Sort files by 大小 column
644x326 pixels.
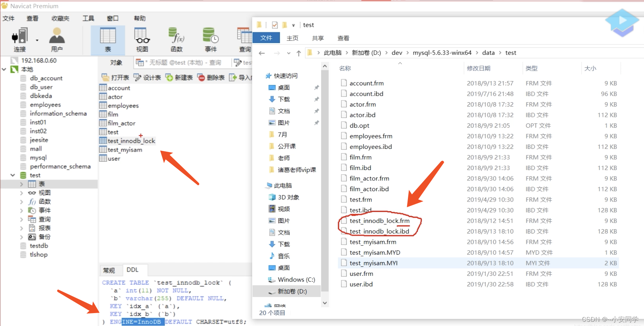[x=590, y=68]
